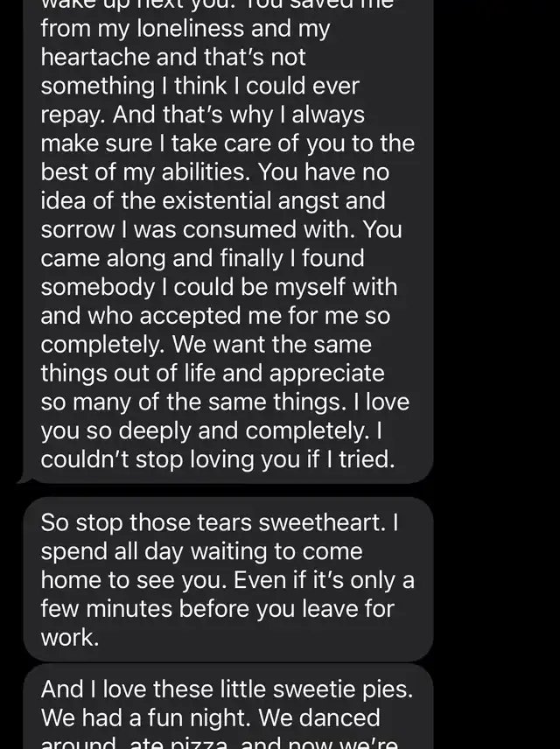Tap the message bubble starting "So stop those tears"
This screenshot has width=560, height=749.
pyautogui.click(x=227, y=579)
